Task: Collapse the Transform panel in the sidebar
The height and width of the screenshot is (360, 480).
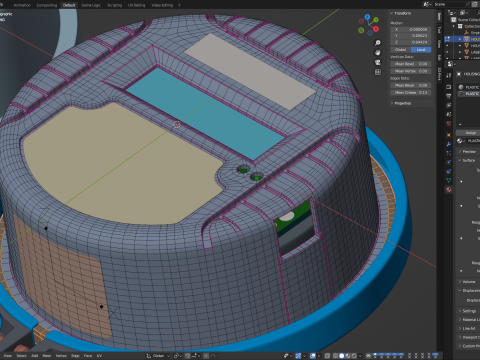Action: (x=400, y=13)
